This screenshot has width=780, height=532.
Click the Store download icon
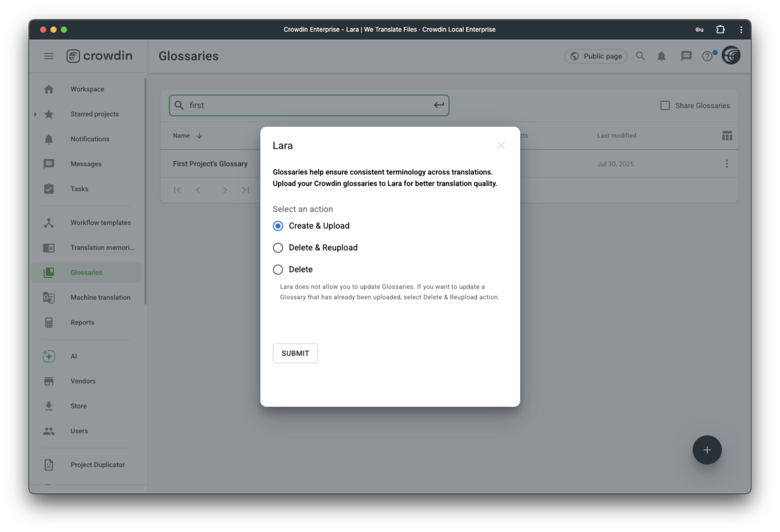pyautogui.click(x=49, y=406)
